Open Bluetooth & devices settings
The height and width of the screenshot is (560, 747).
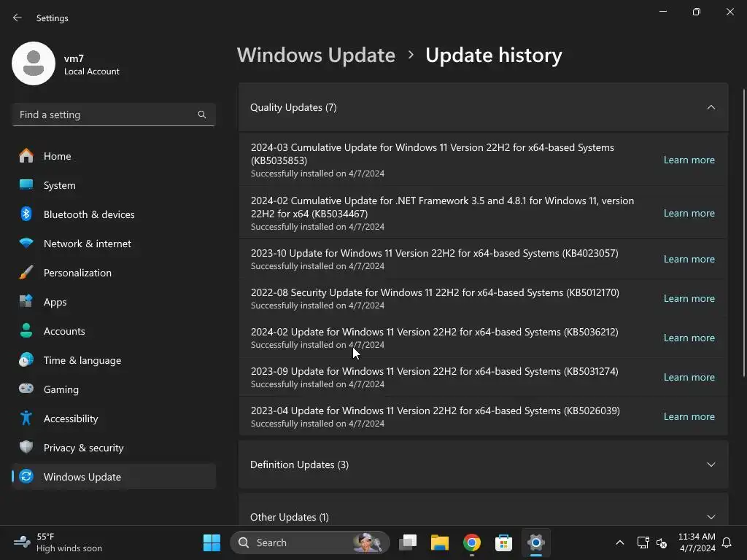coord(114,214)
